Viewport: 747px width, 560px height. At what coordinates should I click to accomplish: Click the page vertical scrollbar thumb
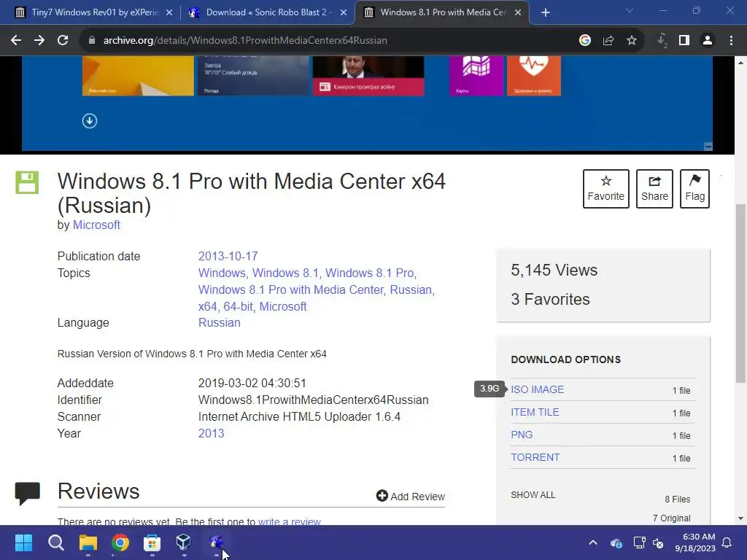click(x=740, y=293)
